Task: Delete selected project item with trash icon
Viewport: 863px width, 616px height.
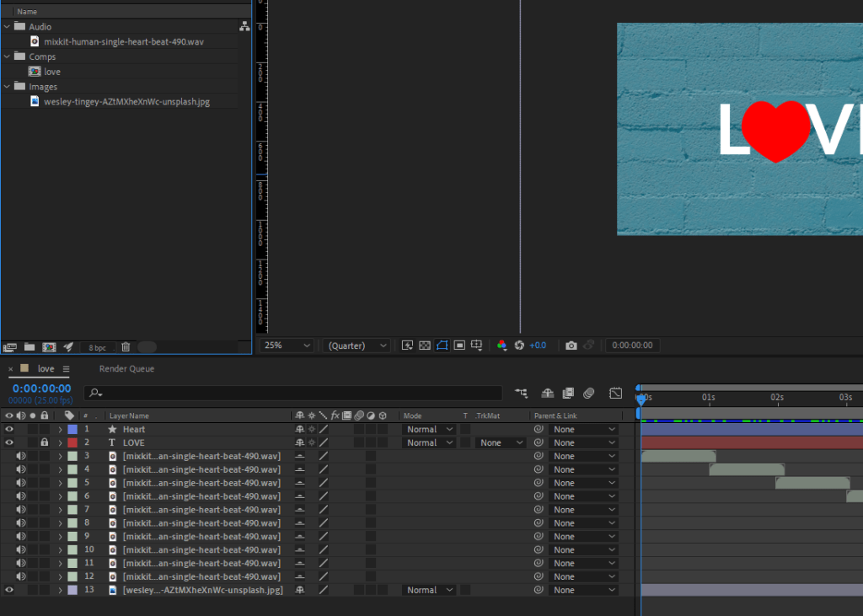Action: (126, 347)
